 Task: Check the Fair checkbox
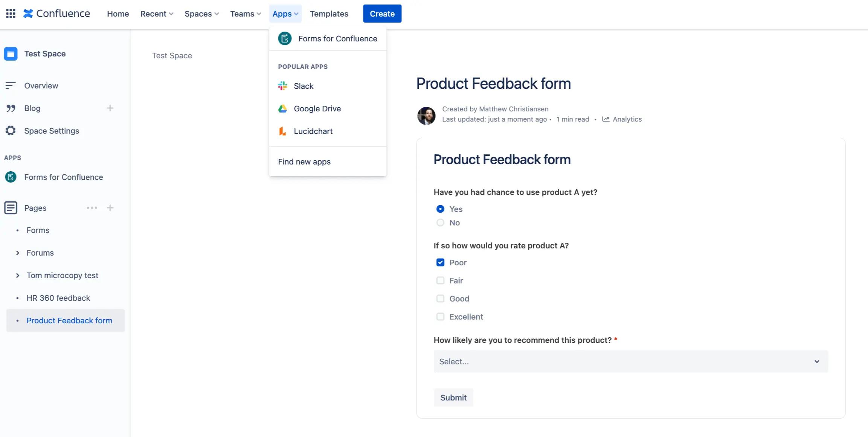440,280
